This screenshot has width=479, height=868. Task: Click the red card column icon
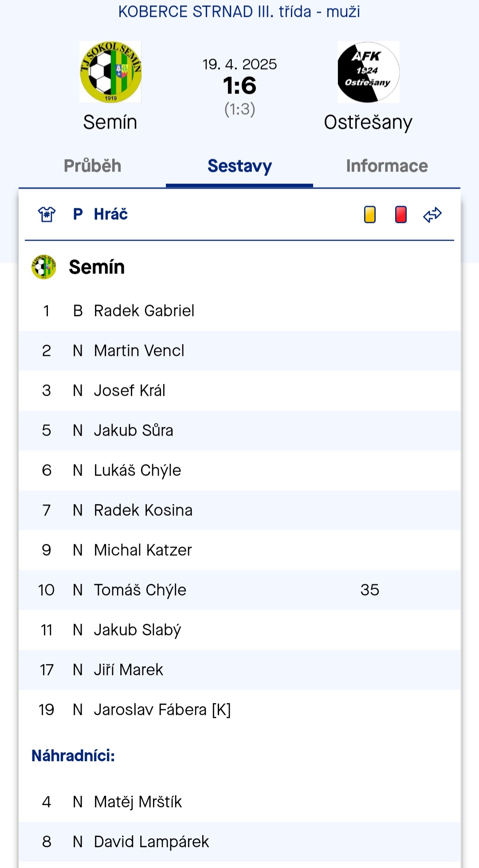pos(401,215)
